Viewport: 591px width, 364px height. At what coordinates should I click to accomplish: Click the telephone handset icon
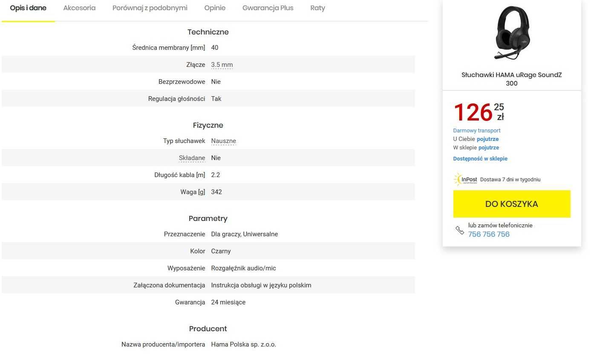(459, 230)
